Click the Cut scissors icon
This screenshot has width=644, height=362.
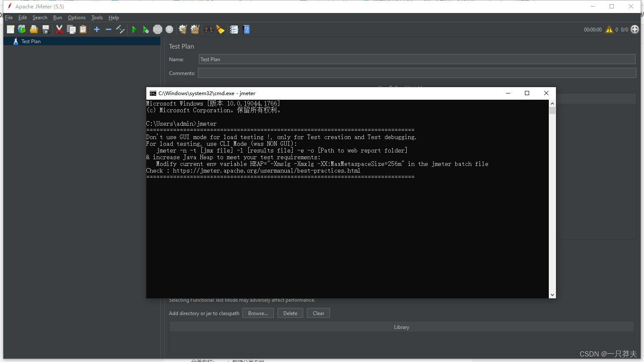tap(59, 29)
